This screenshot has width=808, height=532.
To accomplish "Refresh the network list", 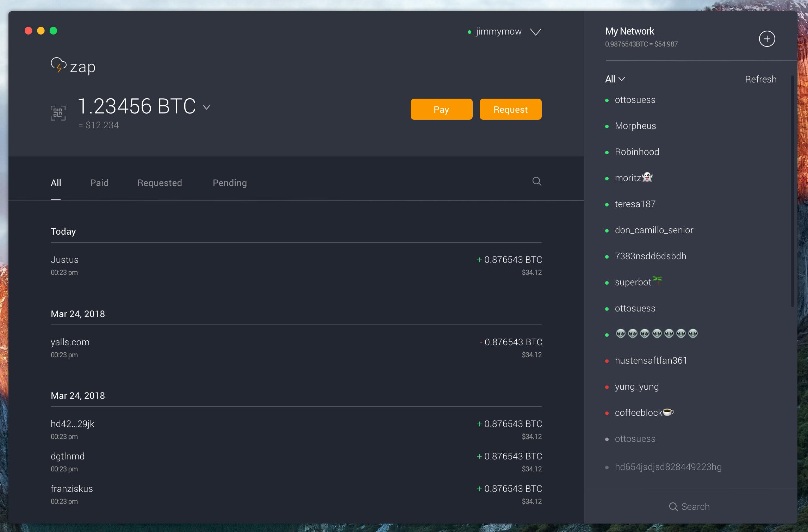I will pyautogui.click(x=760, y=79).
